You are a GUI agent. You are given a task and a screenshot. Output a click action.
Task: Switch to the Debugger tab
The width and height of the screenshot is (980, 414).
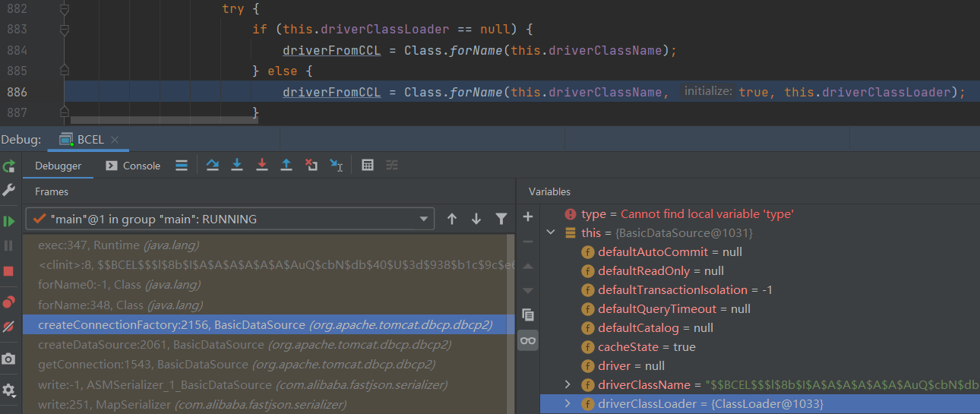click(x=58, y=166)
